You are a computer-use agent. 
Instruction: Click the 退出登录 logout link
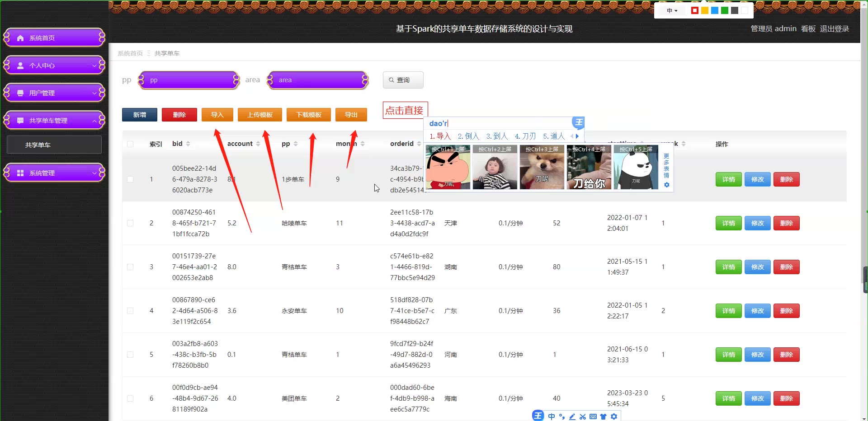[x=834, y=28]
